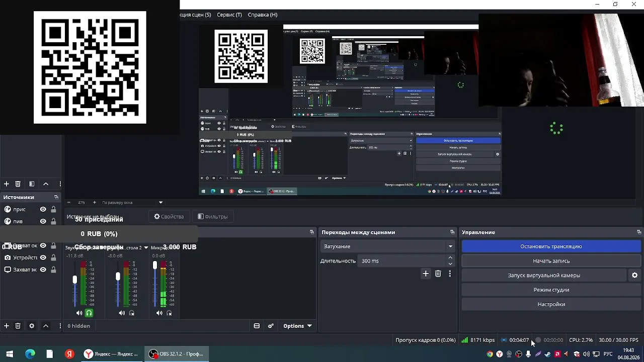Hide the Устройст source with its eye icon
The width and height of the screenshot is (644, 362).
click(43, 257)
